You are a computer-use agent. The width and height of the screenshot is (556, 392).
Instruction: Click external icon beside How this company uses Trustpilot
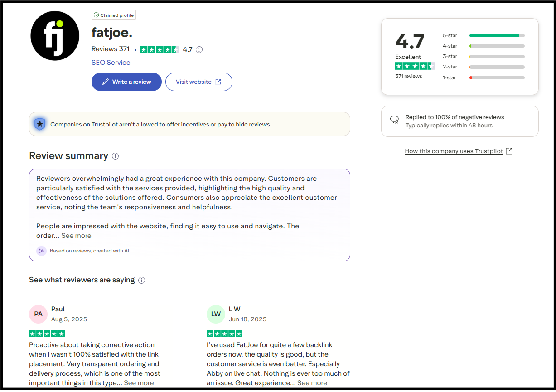[x=509, y=151]
